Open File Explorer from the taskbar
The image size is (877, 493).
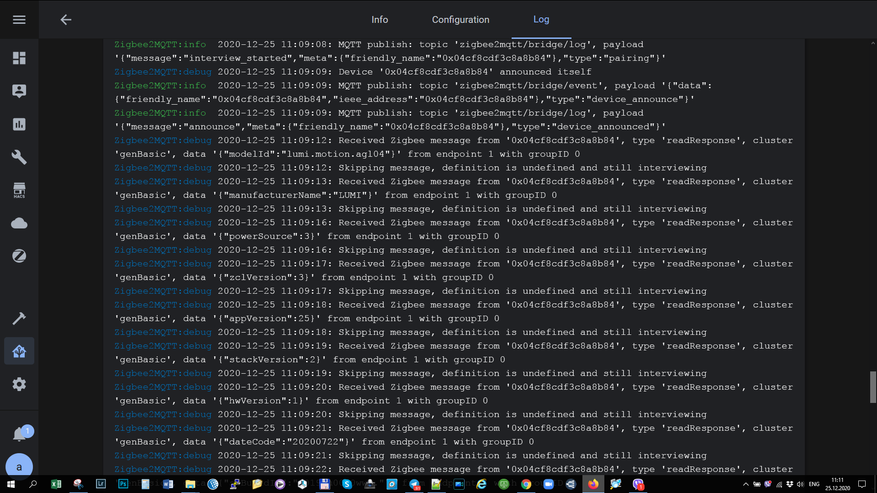[x=190, y=484]
